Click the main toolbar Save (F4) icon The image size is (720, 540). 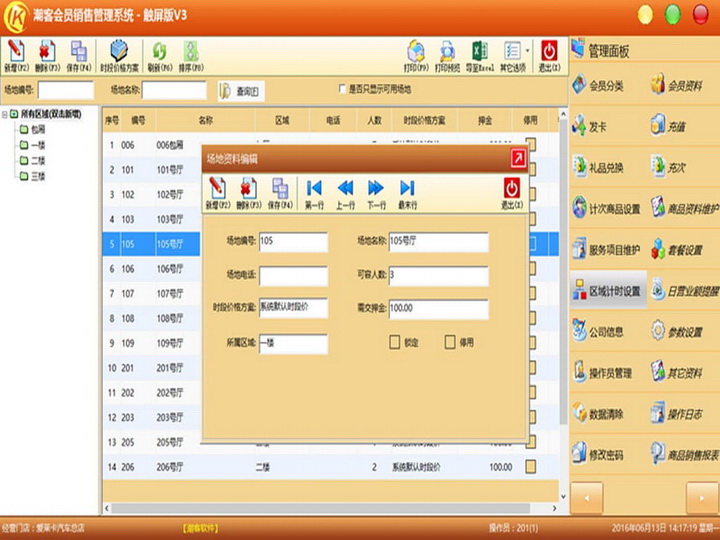pos(79,56)
